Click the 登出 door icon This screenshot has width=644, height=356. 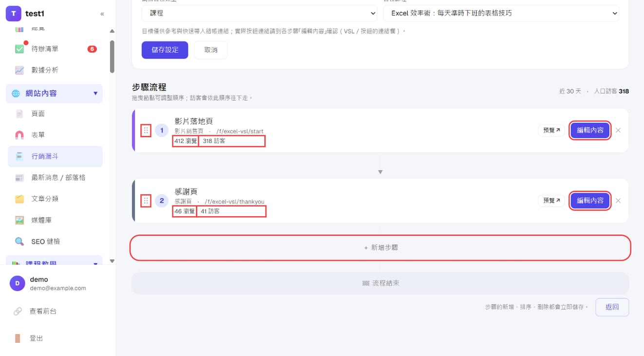pyautogui.click(x=18, y=338)
